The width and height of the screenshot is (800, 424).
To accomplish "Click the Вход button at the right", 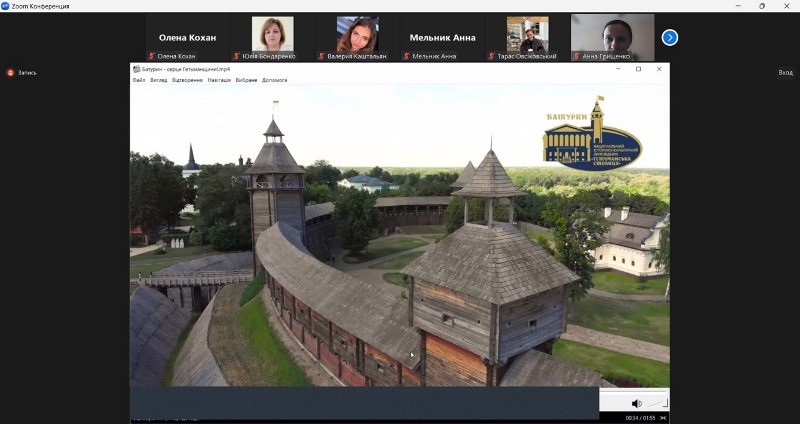I will pyautogui.click(x=785, y=72).
